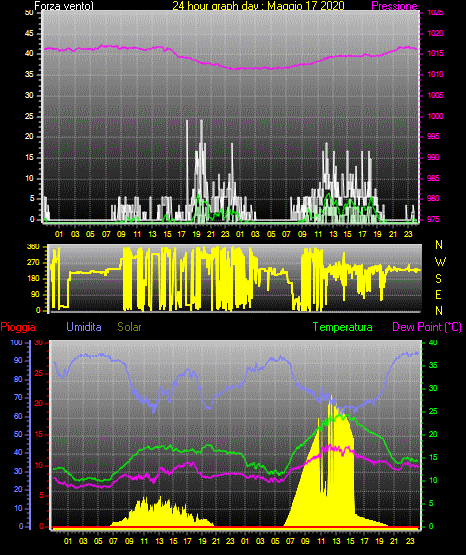466x555 pixels.
Task: Select the olive 'Solar' legend label
Action: tap(129, 327)
